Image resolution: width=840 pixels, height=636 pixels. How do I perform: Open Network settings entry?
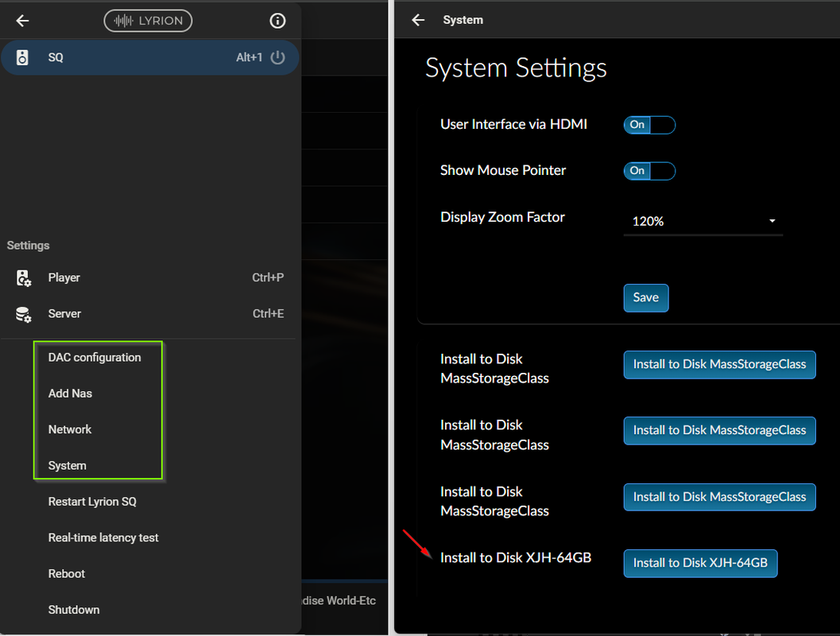click(70, 429)
